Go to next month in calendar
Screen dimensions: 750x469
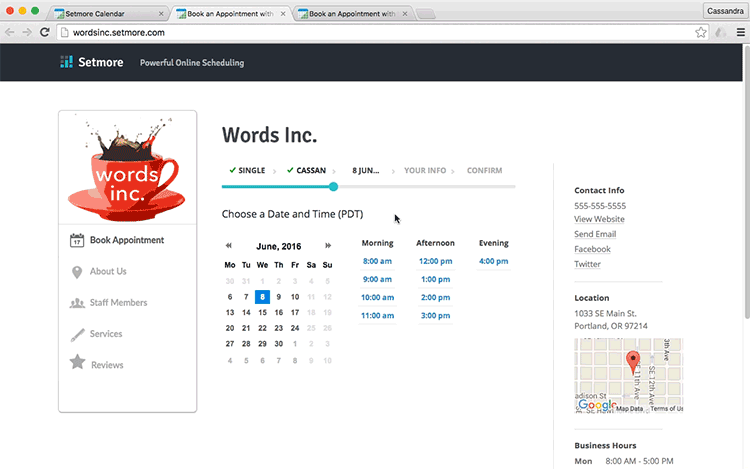[328, 246]
